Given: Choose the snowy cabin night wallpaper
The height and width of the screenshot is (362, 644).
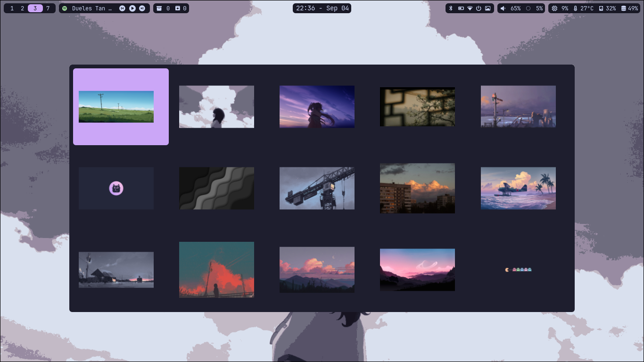Looking at the screenshot, I should click(116, 270).
